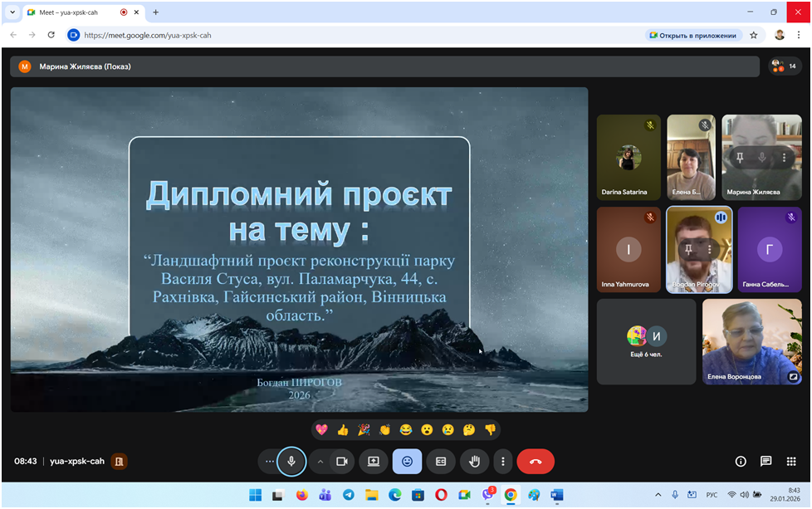Expand video settings chevron beside camera
Image resolution: width=812 pixels, height=509 pixels.
click(x=320, y=461)
